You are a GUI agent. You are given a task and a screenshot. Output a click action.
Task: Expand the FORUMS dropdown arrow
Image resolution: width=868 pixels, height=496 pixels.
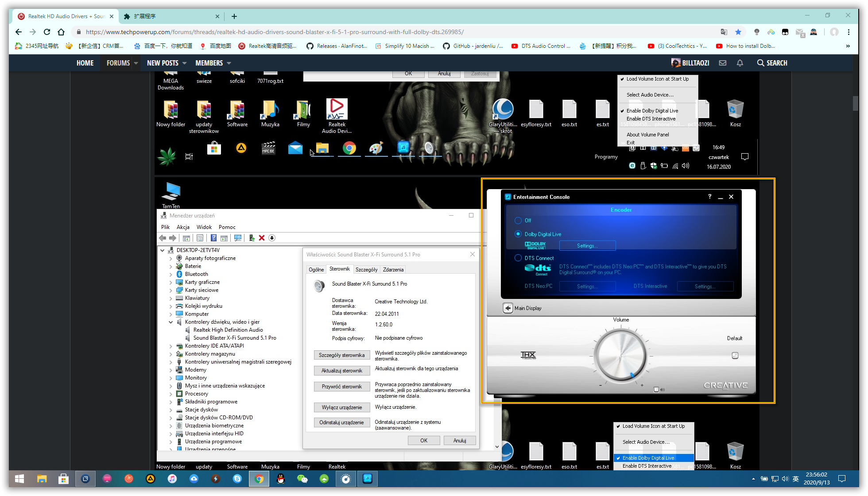pyautogui.click(x=136, y=63)
